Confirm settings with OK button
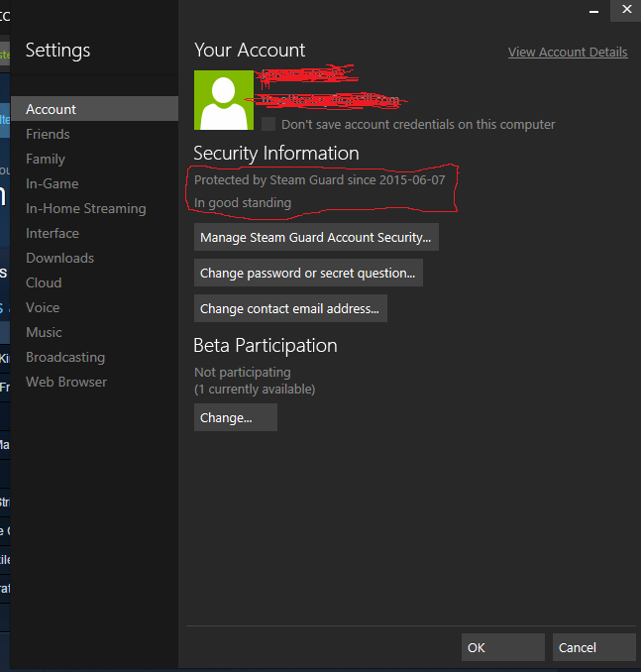 503,647
